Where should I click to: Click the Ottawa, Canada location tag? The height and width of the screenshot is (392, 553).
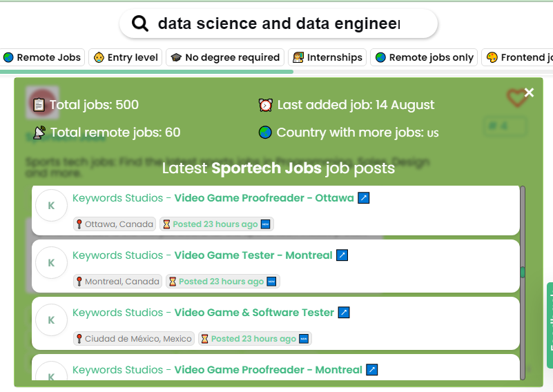pos(115,224)
